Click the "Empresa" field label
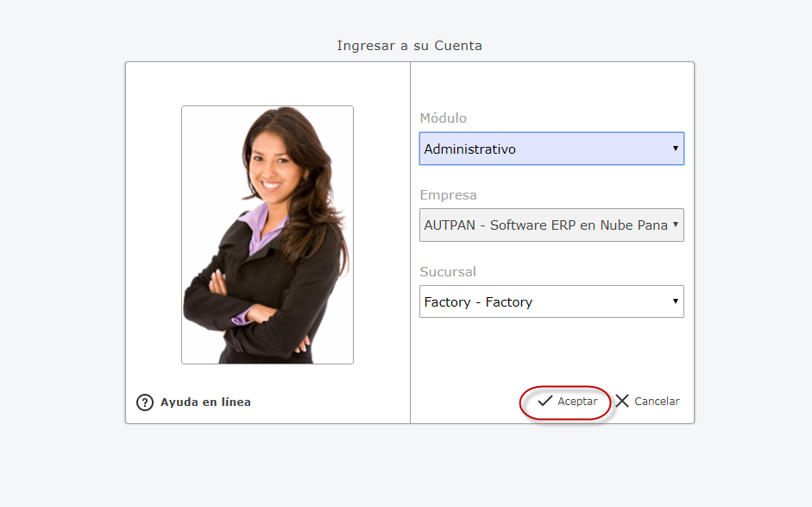Screen dimensions: 812x507 448,195
